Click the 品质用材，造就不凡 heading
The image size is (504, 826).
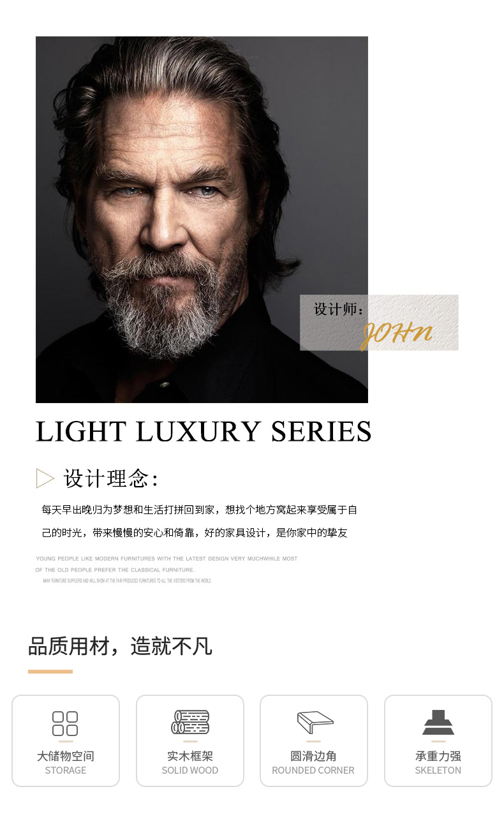120,646
